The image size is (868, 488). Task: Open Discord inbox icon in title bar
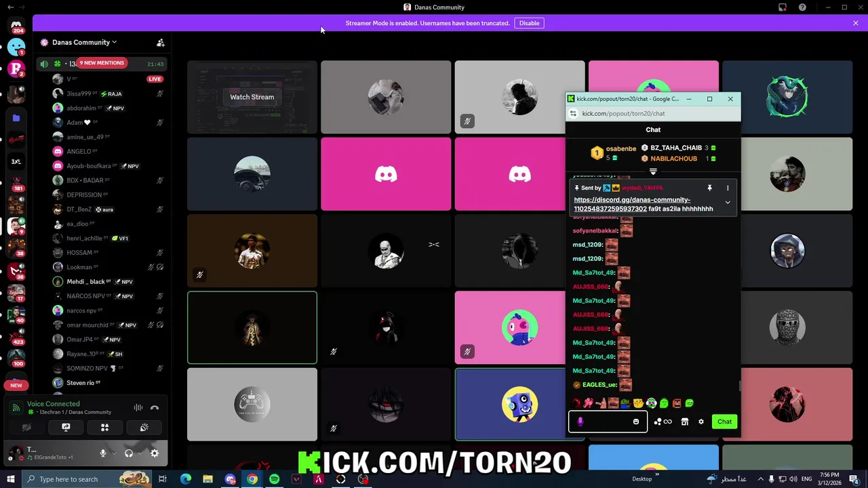[x=783, y=7]
